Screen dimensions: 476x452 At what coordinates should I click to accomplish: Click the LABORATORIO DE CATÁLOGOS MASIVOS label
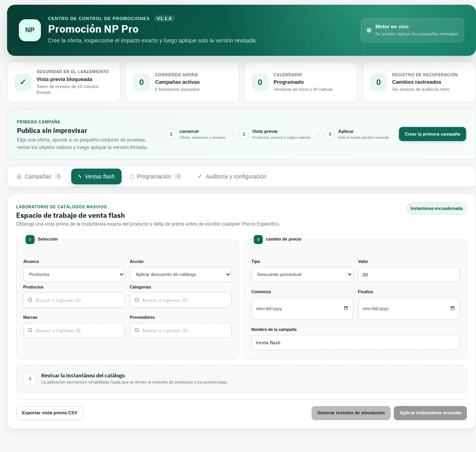pos(61,207)
